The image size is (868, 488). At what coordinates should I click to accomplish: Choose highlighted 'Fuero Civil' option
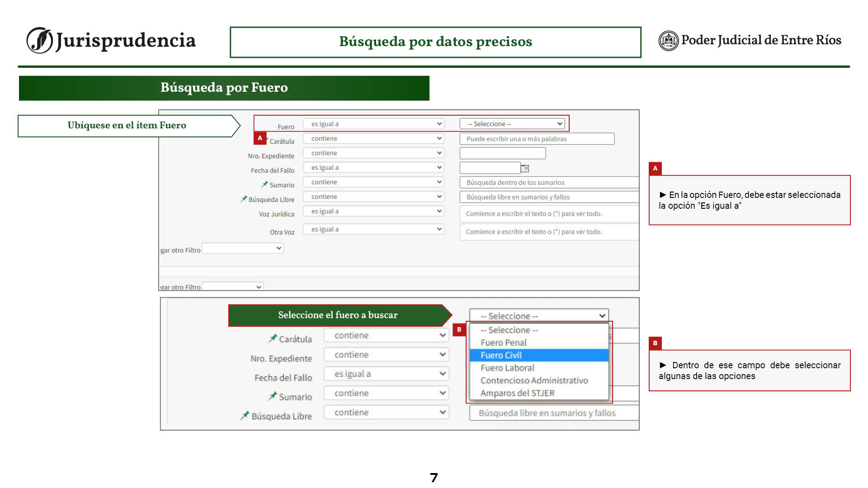[539, 355]
